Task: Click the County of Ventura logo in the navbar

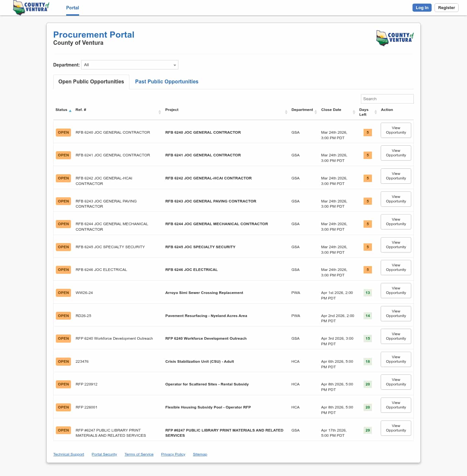Action: (31, 8)
